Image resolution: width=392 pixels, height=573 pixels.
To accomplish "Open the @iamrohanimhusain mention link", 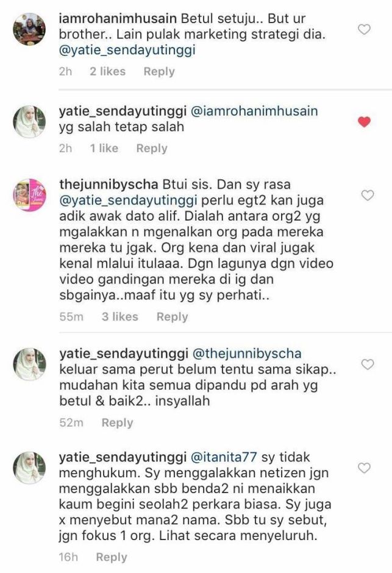I will click(254, 111).
